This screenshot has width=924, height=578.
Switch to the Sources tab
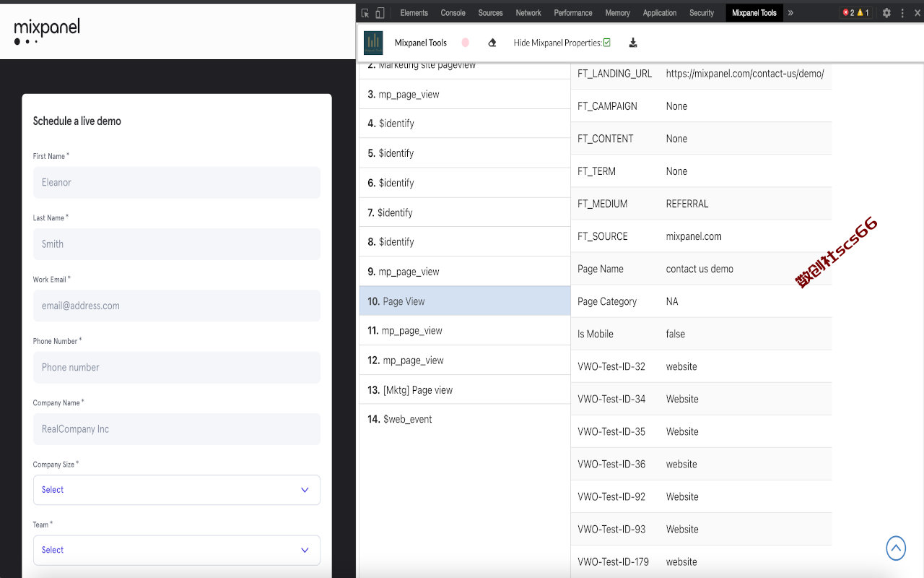tap(491, 13)
